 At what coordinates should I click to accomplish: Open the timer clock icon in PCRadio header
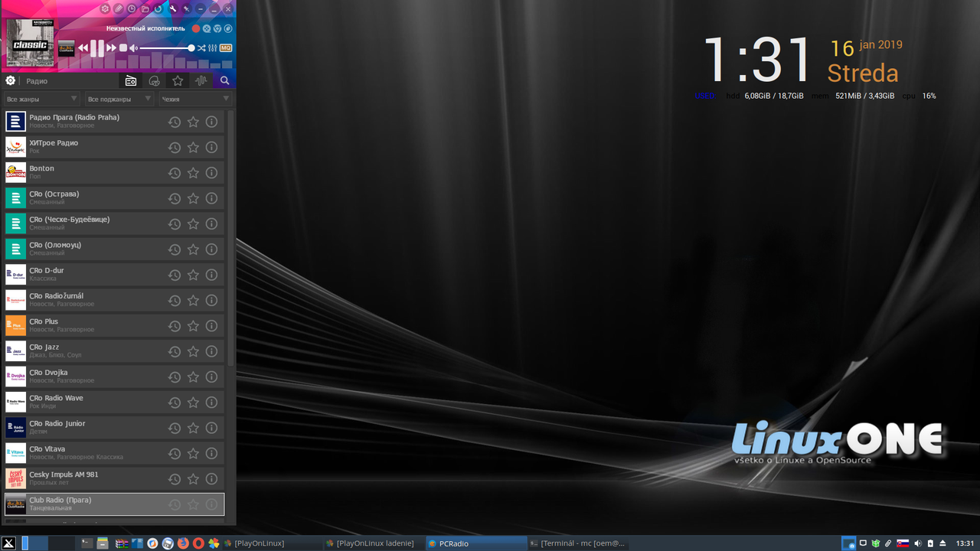click(x=132, y=9)
